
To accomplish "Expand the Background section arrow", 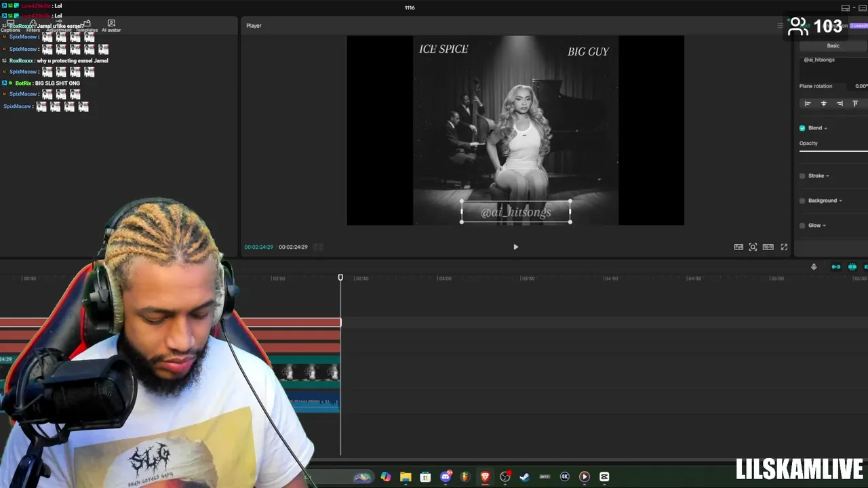I will (840, 201).
